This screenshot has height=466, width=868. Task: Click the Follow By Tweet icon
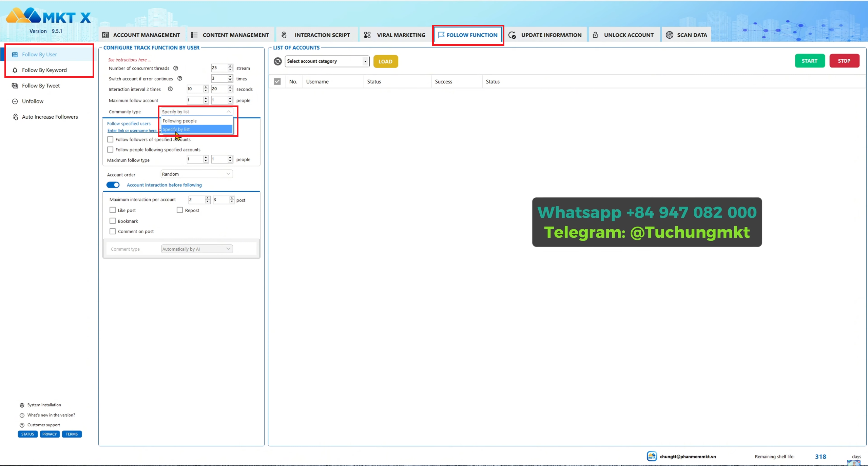[15, 85]
